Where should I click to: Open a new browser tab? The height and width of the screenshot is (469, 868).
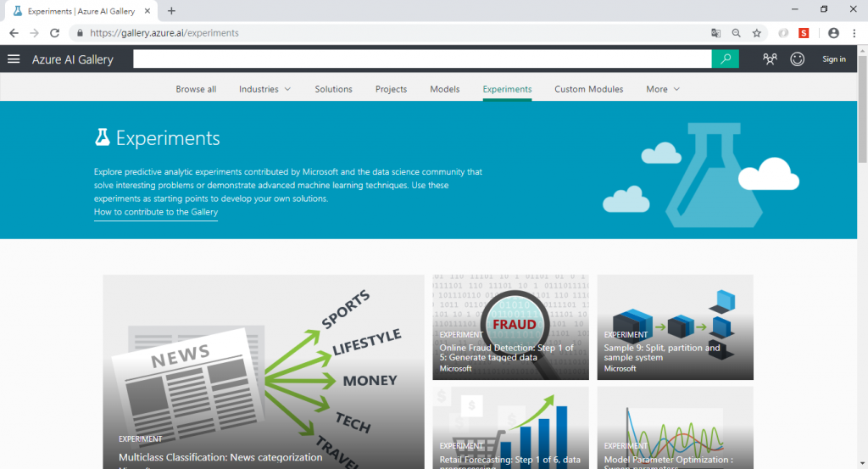[x=171, y=10]
